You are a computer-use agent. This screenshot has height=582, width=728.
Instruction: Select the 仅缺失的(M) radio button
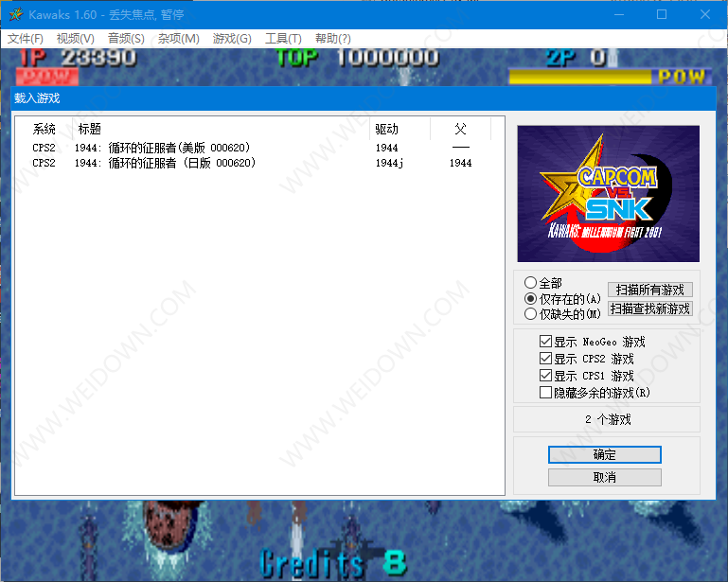click(530, 314)
